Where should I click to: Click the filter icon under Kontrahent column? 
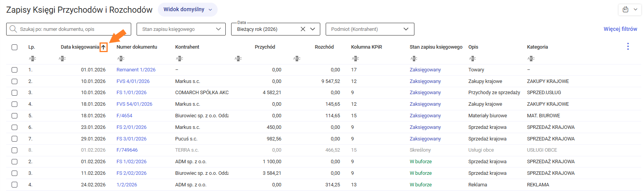(179, 58)
